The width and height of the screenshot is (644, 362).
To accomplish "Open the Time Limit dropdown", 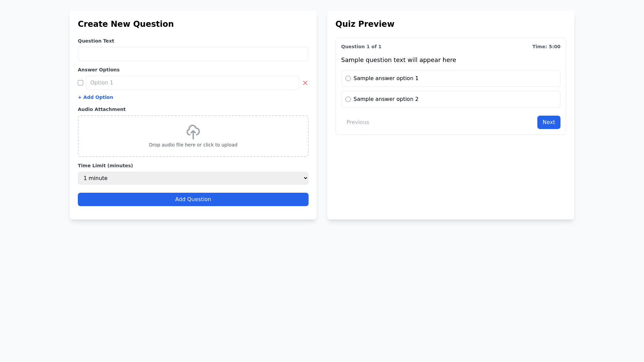I will [193, 178].
